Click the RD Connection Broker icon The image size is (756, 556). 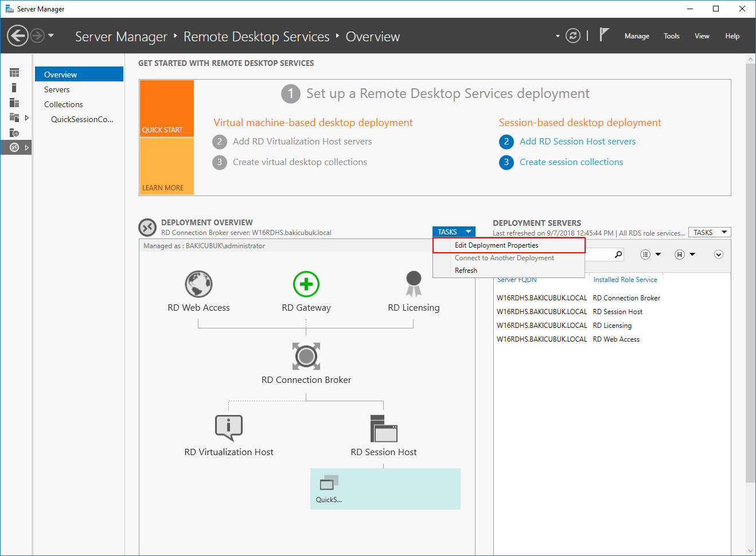pos(306,357)
